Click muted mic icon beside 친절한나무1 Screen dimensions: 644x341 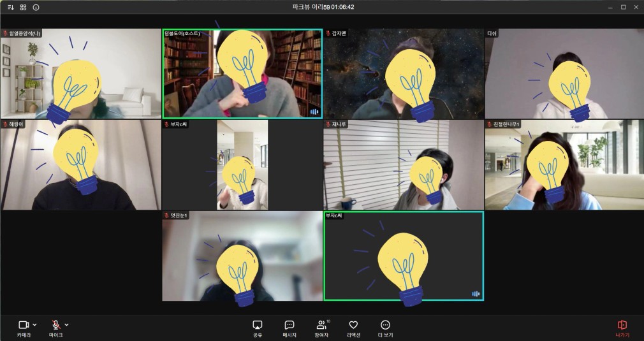click(x=489, y=124)
